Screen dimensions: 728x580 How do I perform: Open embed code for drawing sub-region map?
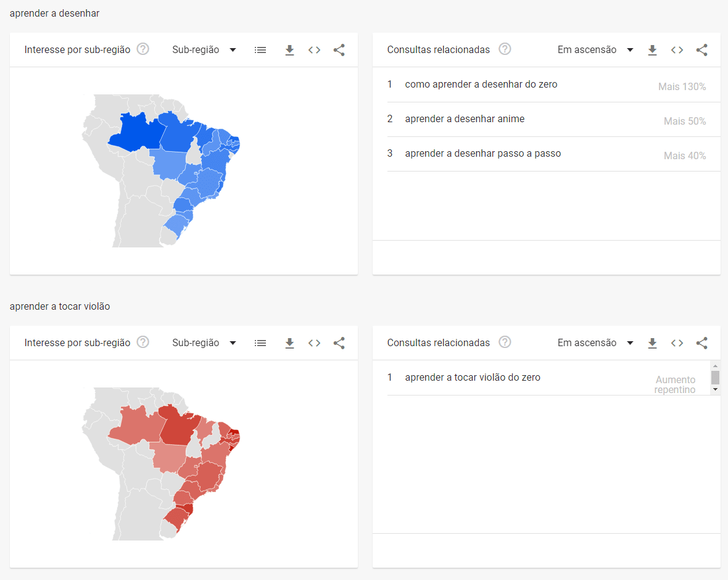tap(315, 50)
